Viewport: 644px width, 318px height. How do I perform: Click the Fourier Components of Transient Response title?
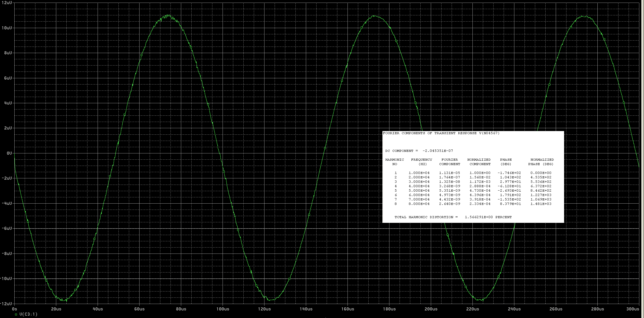(x=441, y=133)
